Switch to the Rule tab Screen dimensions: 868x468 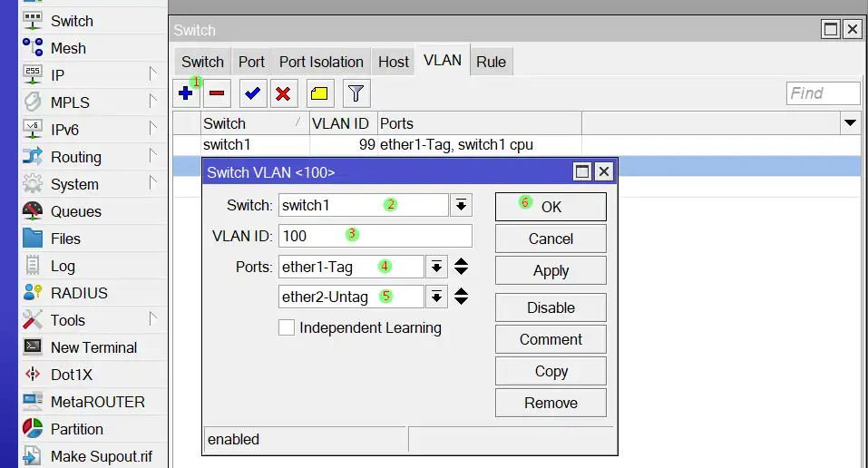pyautogui.click(x=491, y=62)
